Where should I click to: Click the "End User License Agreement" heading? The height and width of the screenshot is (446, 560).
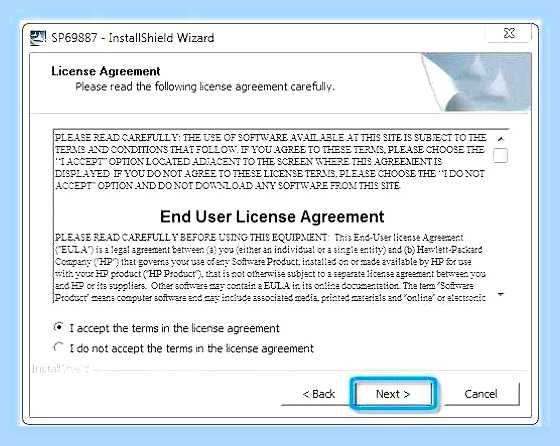point(272,216)
